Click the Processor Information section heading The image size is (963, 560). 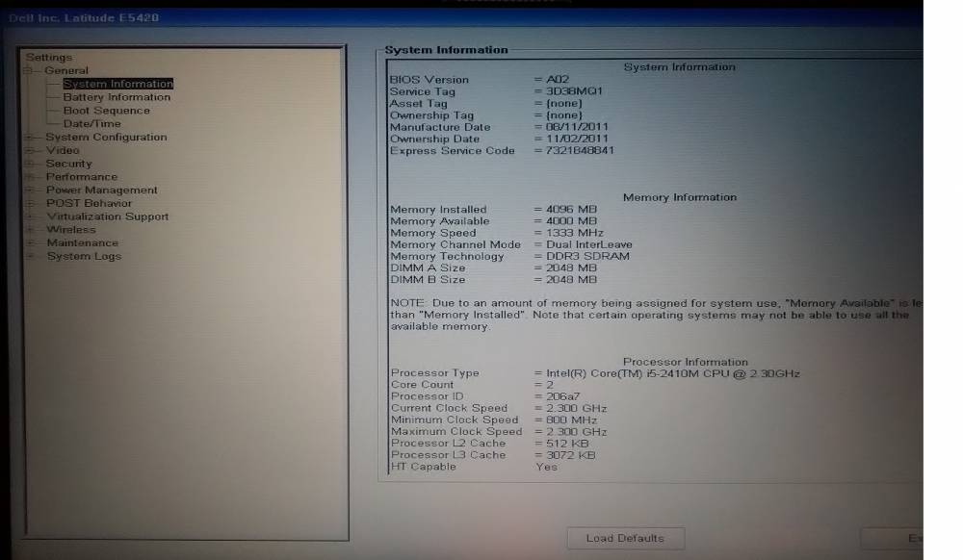pos(686,362)
